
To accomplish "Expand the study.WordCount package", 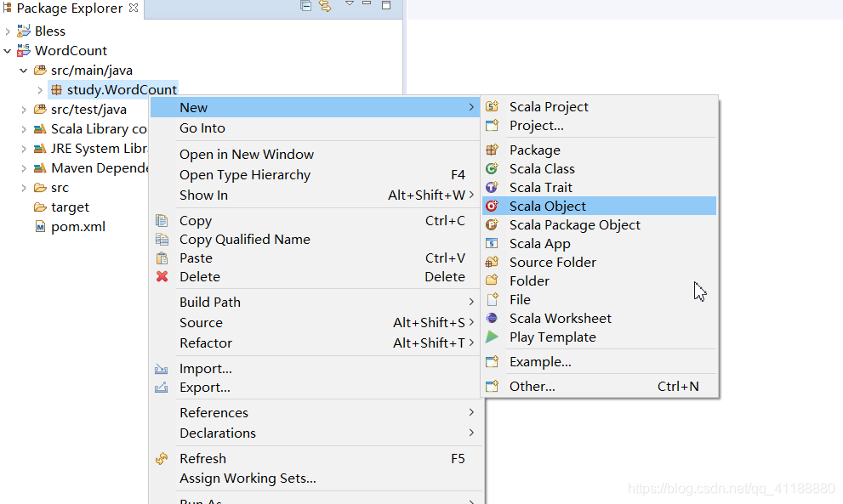I will 40,90.
